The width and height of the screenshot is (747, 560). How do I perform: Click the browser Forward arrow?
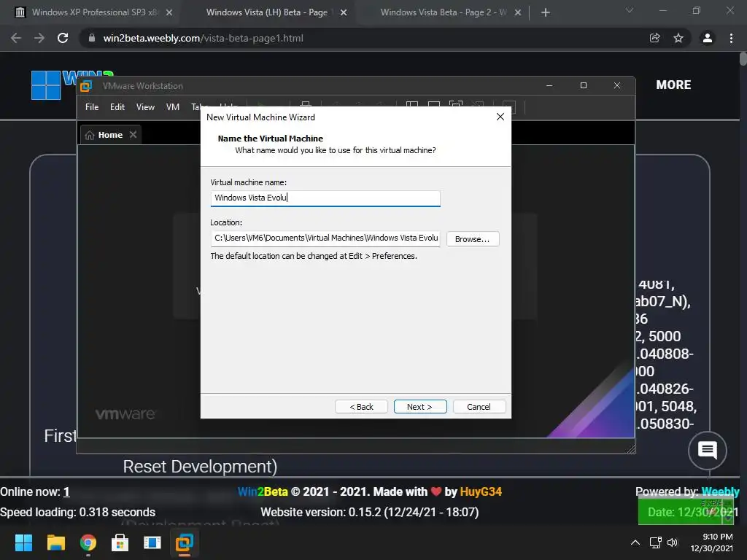tap(39, 38)
